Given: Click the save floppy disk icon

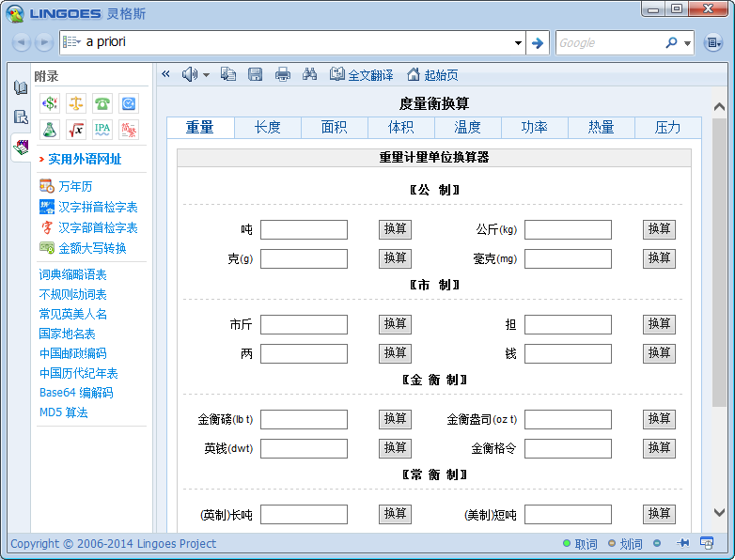Looking at the screenshot, I should pyautogui.click(x=255, y=74).
